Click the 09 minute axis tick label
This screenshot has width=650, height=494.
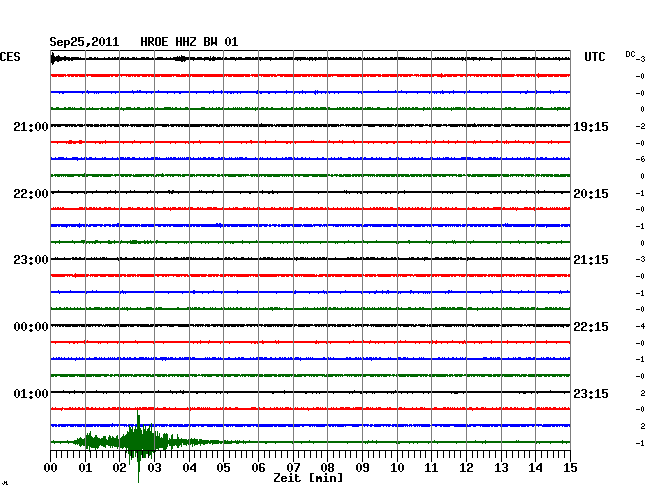[362, 467]
